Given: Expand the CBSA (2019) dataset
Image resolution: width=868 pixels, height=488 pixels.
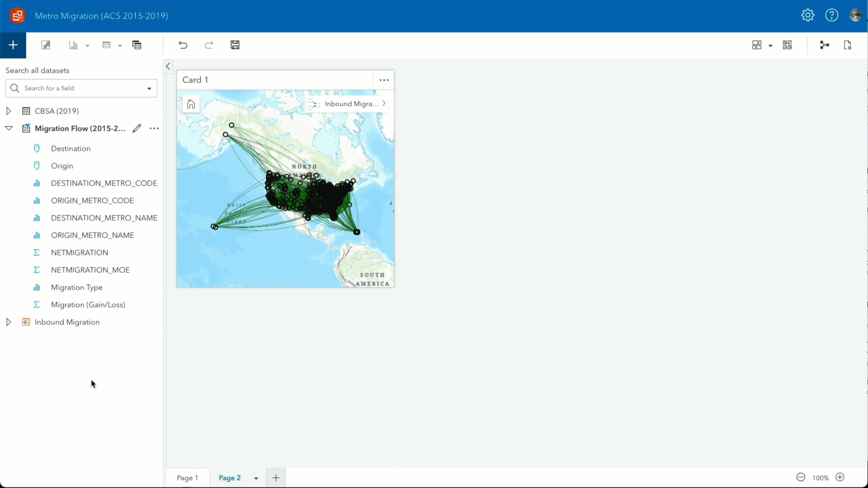Looking at the screenshot, I should [9, 111].
